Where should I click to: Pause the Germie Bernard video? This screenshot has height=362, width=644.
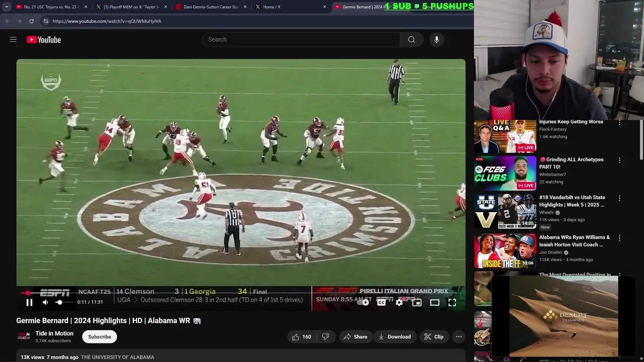coord(29,302)
